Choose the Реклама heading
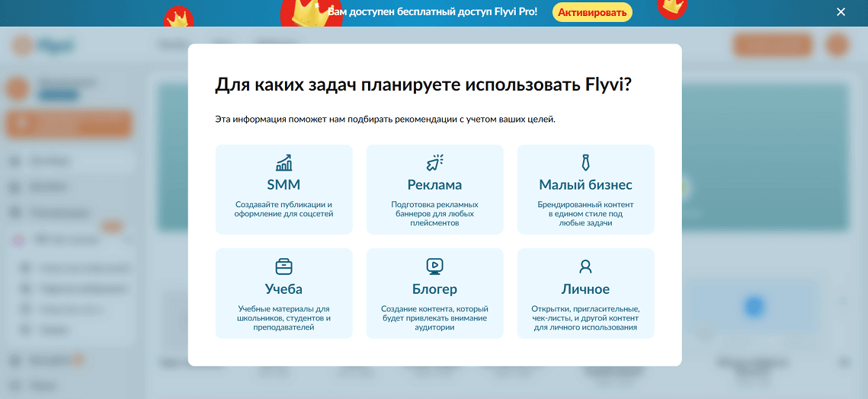The height and width of the screenshot is (399, 868). [434, 185]
